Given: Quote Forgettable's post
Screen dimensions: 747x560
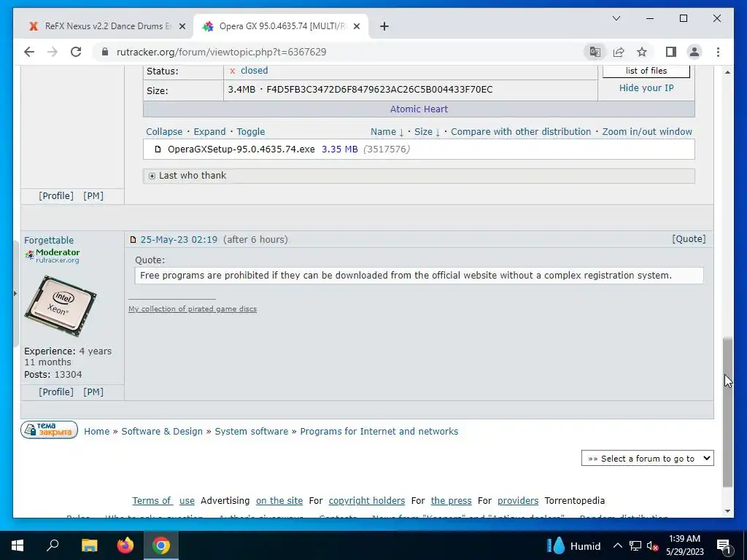Looking at the screenshot, I should 689,239.
